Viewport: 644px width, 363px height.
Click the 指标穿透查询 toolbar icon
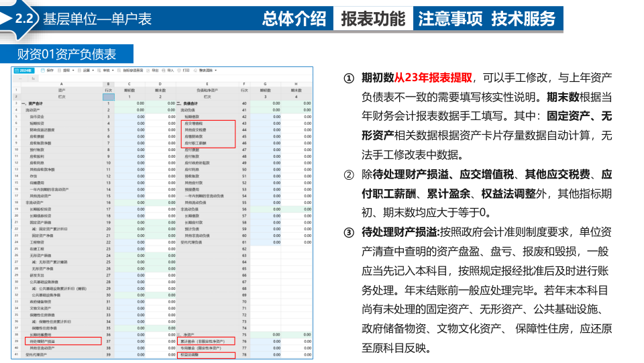coord(119,70)
